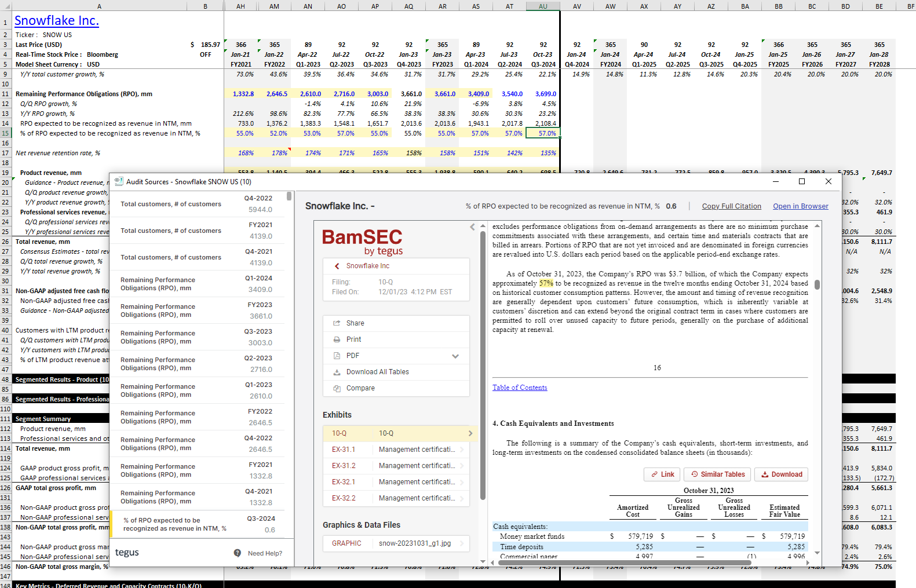Image resolution: width=916 pixels, height=588 pixels.
Task: Collapse the BamSEC sidebar with the arrow
Action: click(x=472, y=227)
